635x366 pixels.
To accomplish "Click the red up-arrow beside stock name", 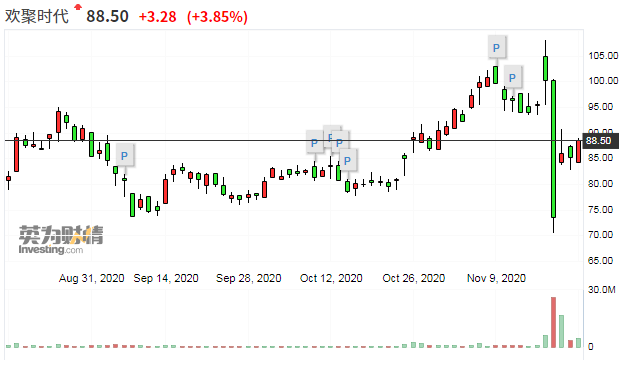I will pyautogui.click(x=78, y=7).
